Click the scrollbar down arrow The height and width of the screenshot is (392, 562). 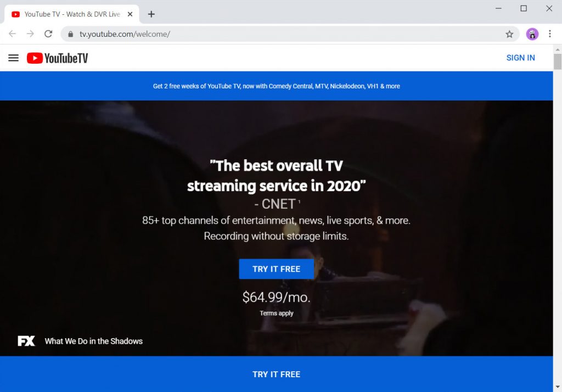coord(558,387)
